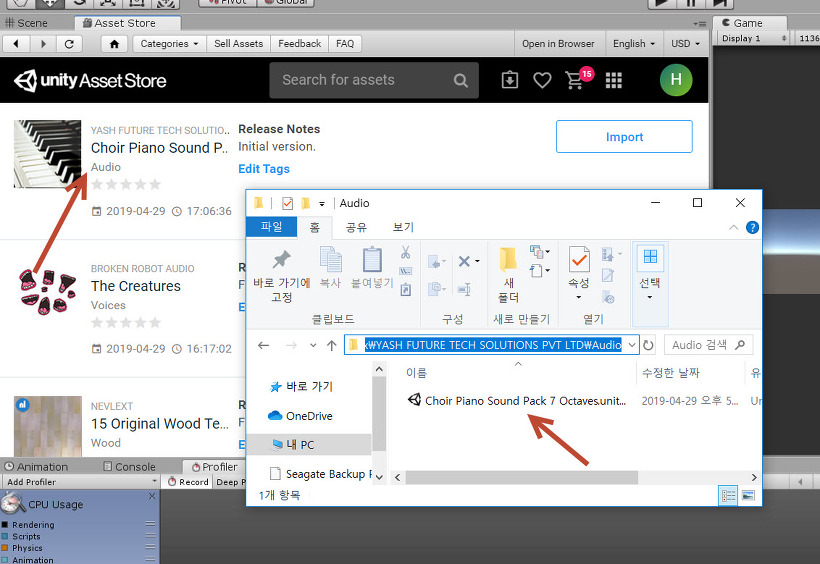This screenshot has width=820, height=564.
Task: Click the Unity Asset Store logo
Action: (90, 81)
